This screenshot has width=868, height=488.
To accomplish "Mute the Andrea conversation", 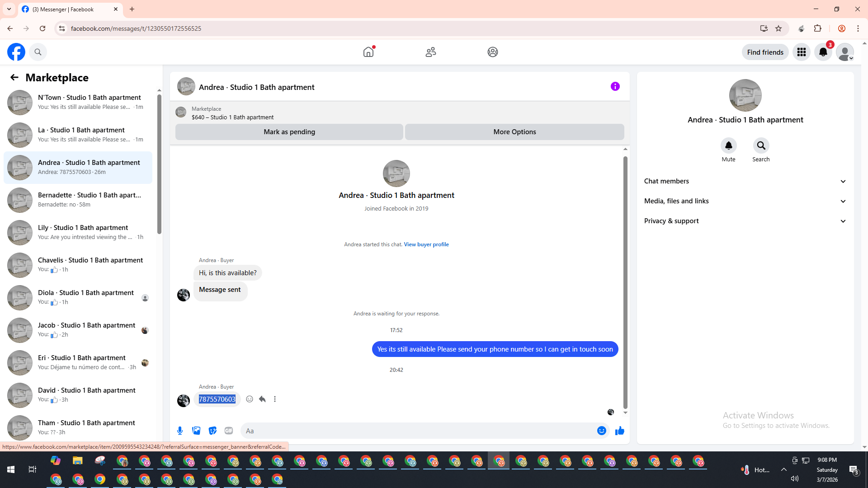I will click(729, 145).
